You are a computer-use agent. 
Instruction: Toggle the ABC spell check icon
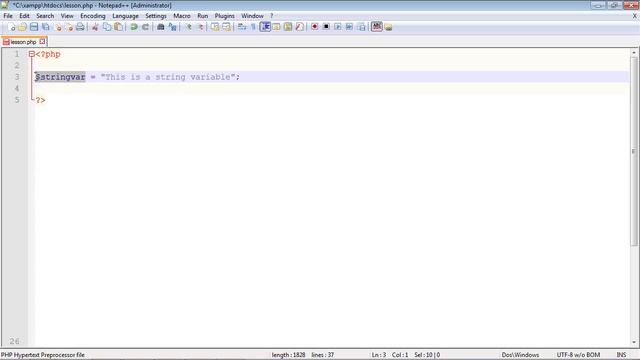pyautogui.click(x=377, y=27)
